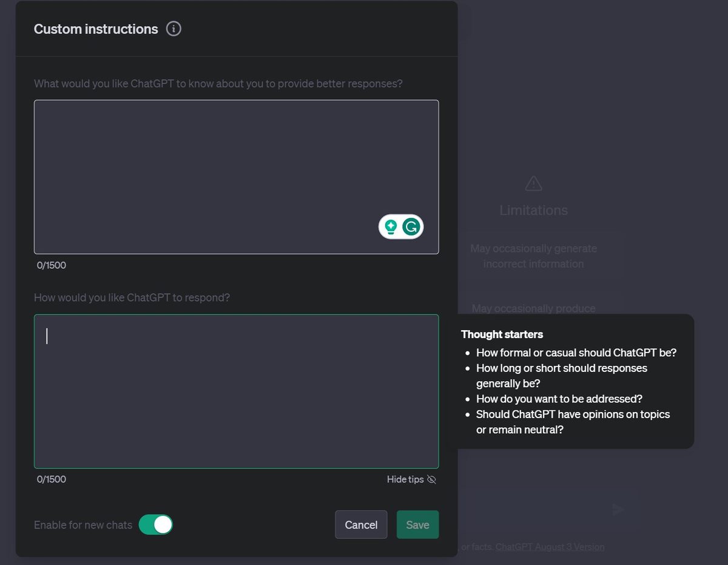728x565 pixels.
Task: Click the Limitations warning triangle icon
Action: 533,183
